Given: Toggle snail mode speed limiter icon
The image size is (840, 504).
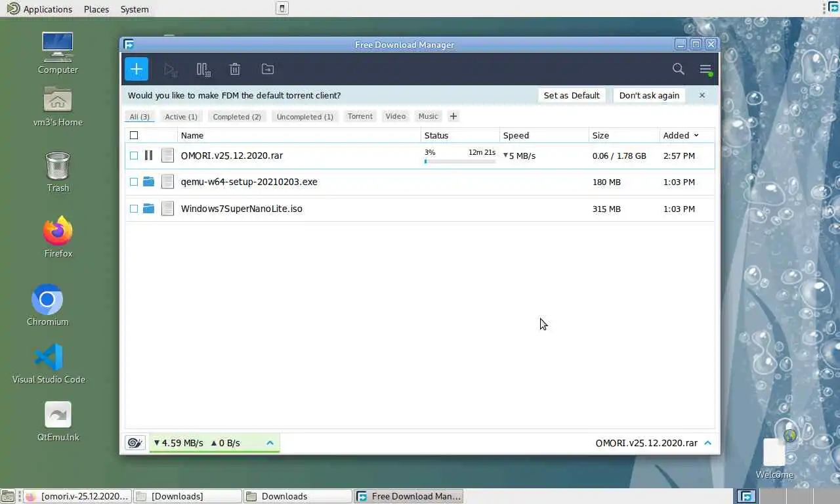Looking at the screenshot, I should (135, 443).
